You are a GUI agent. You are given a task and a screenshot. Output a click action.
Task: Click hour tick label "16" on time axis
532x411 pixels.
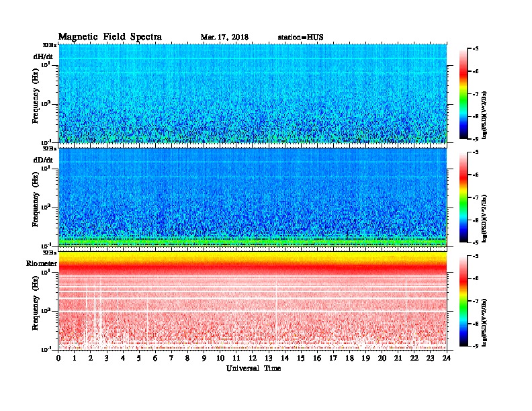pos(317,358)
